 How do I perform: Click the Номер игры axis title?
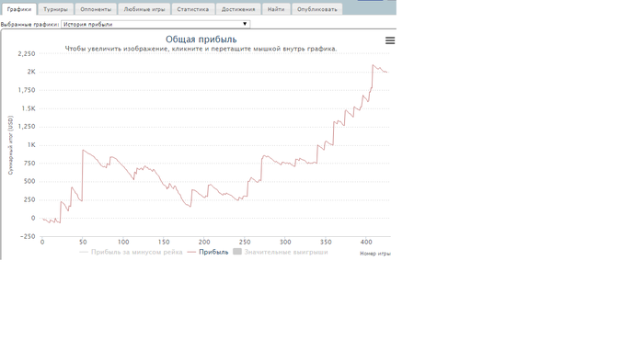[x=375, y=254]
